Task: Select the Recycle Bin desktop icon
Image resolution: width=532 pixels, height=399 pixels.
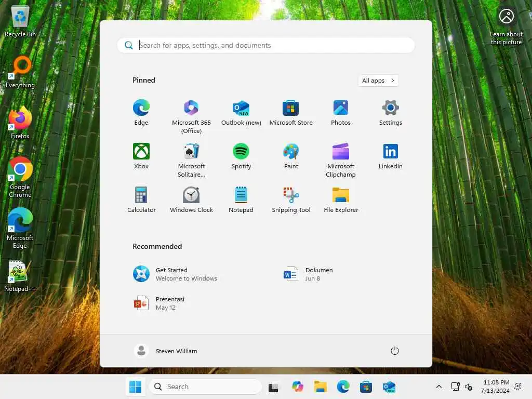Action: pos(20,22)
